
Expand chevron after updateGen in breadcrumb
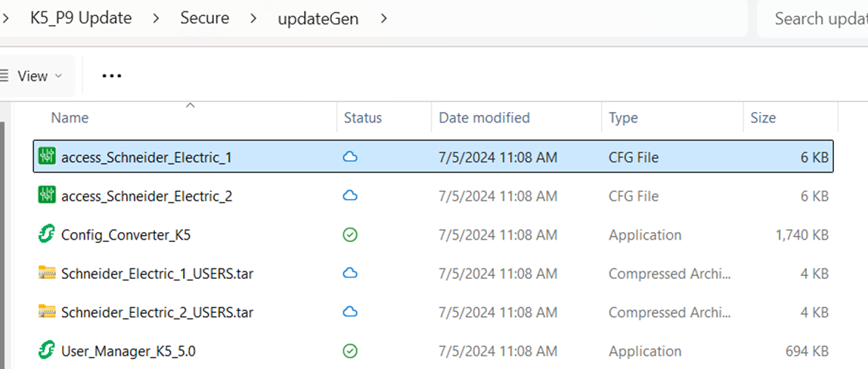(x=383, y=18)
